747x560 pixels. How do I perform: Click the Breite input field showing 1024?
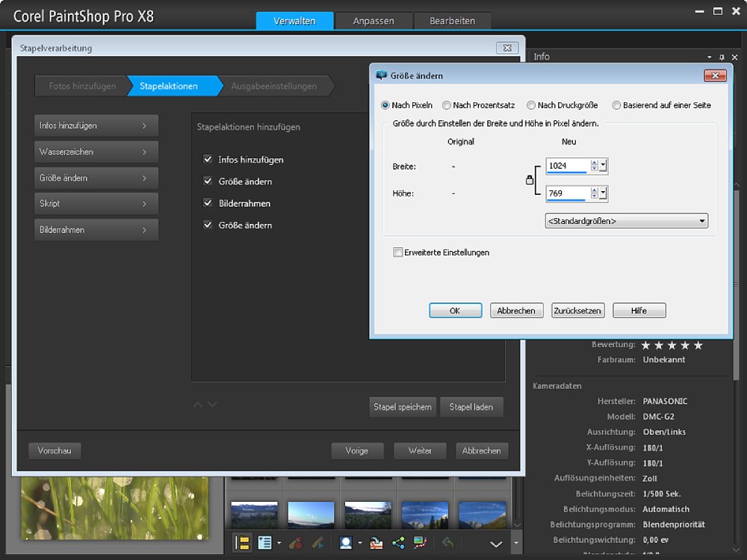[x=568, y=166]
